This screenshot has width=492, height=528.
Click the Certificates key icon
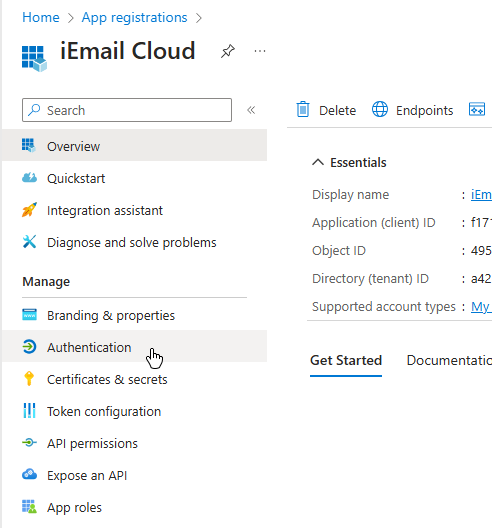29,378
